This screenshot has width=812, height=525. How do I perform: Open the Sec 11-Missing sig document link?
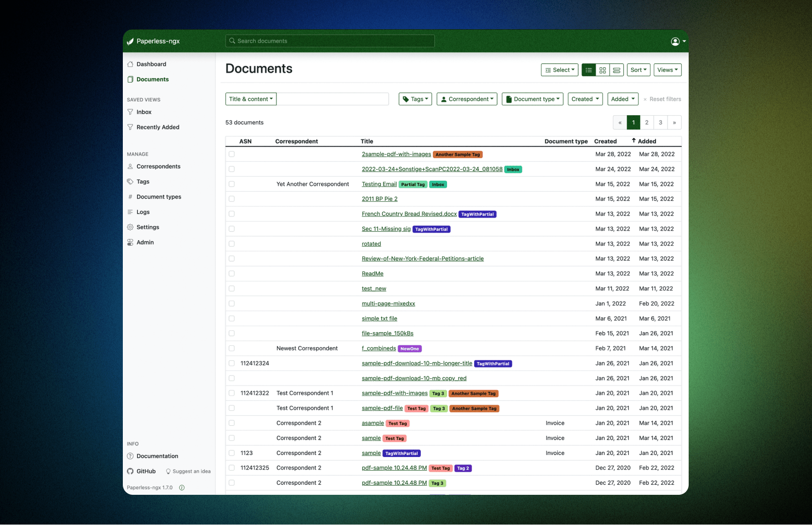click(386, 229)
